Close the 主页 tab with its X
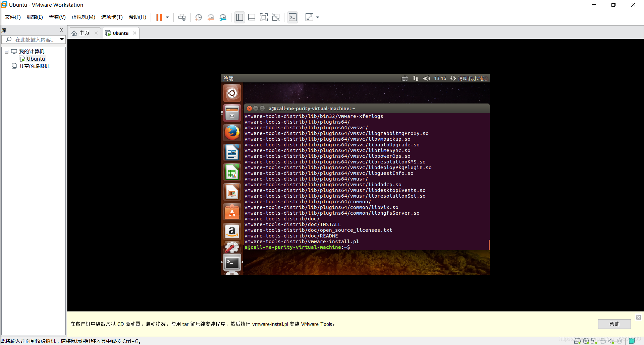644x345 pixels. (x=96, y=33)
